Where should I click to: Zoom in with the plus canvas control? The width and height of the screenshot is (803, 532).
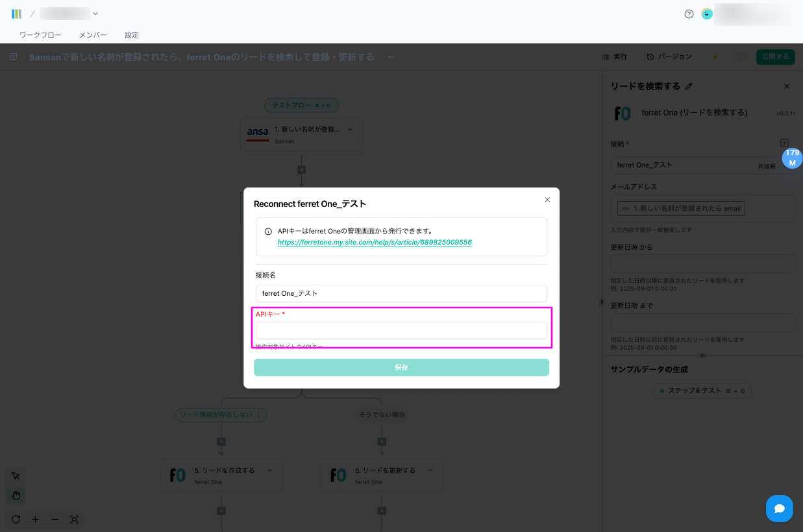pyautogui.click(x=36, y=520)
